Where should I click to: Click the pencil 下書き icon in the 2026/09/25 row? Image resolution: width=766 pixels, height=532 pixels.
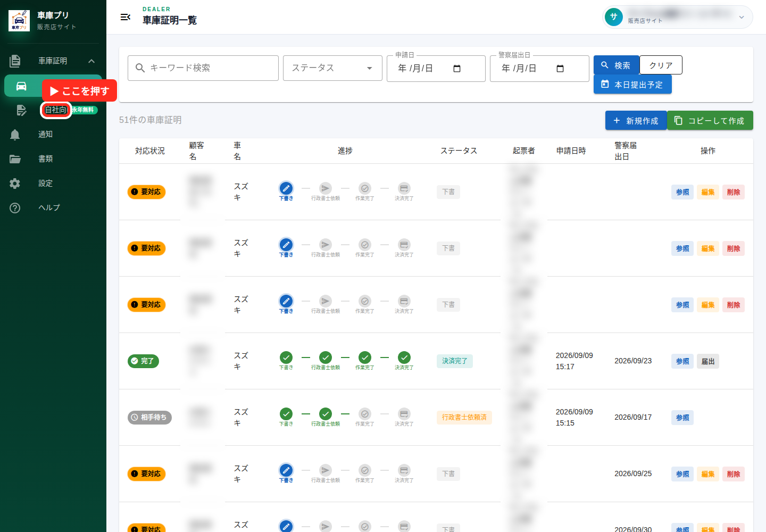(286, 470)
